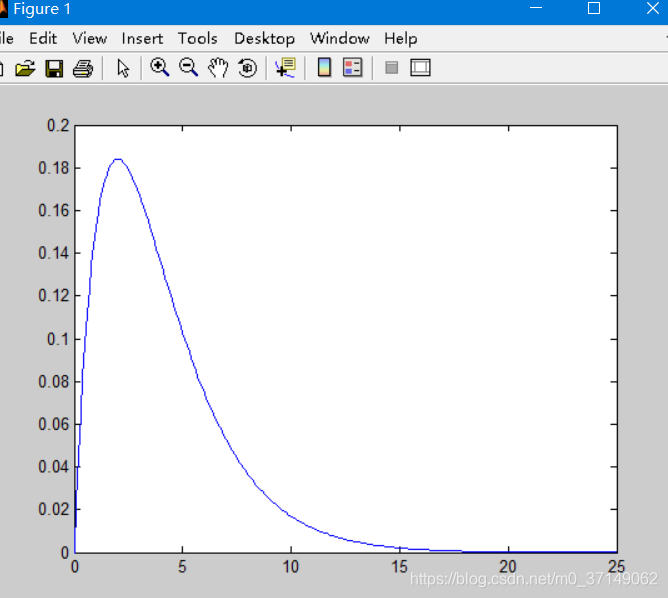Open the Window menu
Screen dimensions: 668x598
pos(340,38)
